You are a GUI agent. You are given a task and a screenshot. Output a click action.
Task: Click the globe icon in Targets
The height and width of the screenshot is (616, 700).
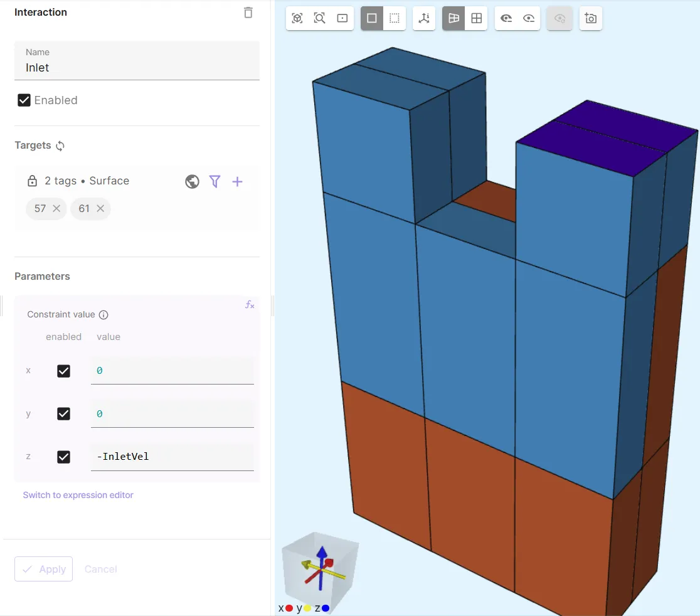tap(193, 181)
